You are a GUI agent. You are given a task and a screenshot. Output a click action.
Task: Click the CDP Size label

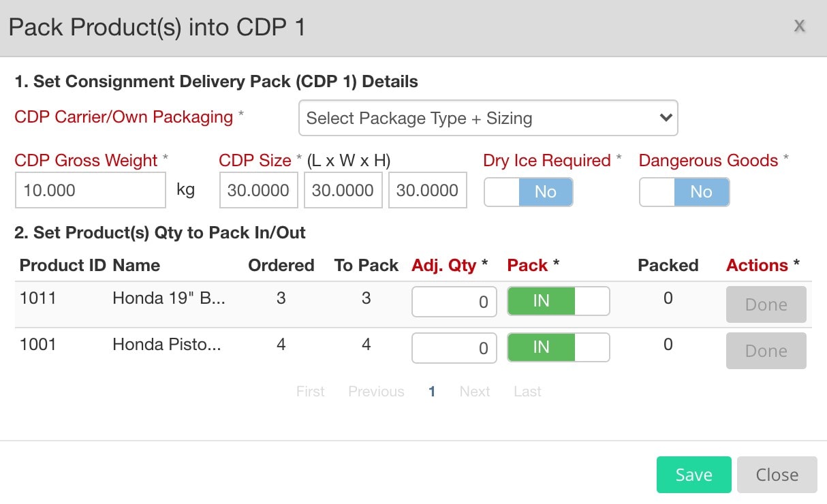coord(255,161)
